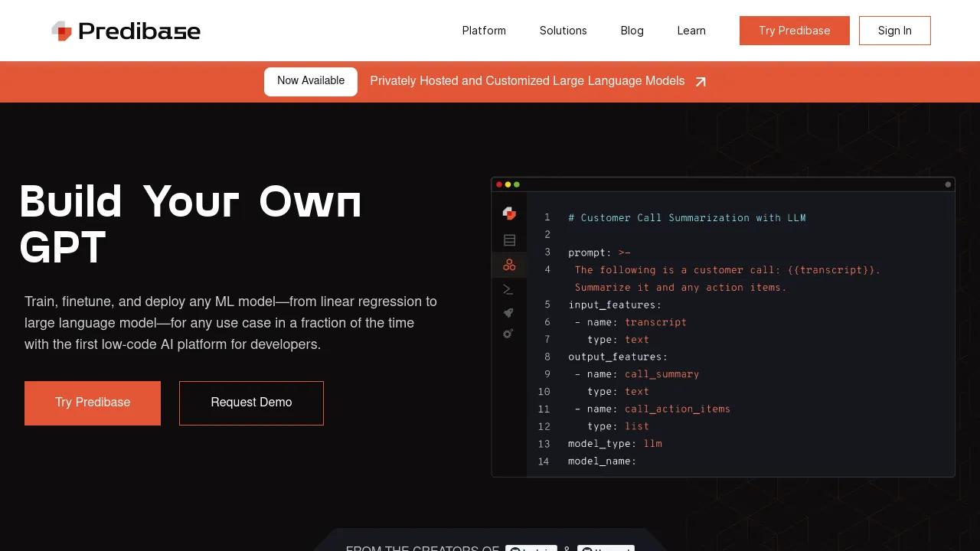Open the table/data icon in the editor sidebar
Image resolution: width=980 pixels, height=551 pixels.
coord(509,240)
